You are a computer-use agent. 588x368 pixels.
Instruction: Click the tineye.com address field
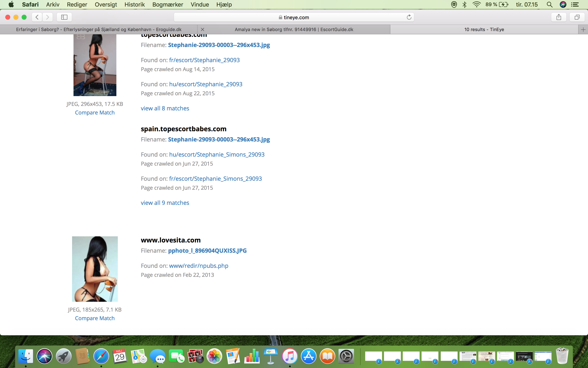(x=294, y=17)
